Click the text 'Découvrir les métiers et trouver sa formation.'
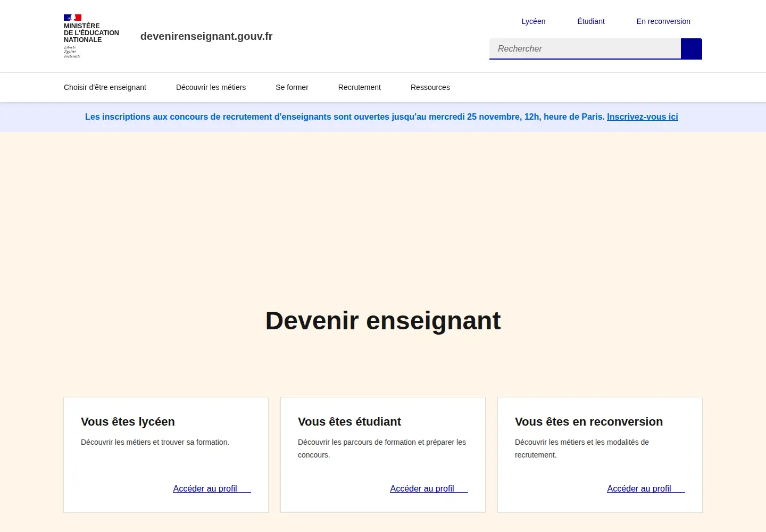The width and height of the screenshot is (766, 532). tap(155, 442)
